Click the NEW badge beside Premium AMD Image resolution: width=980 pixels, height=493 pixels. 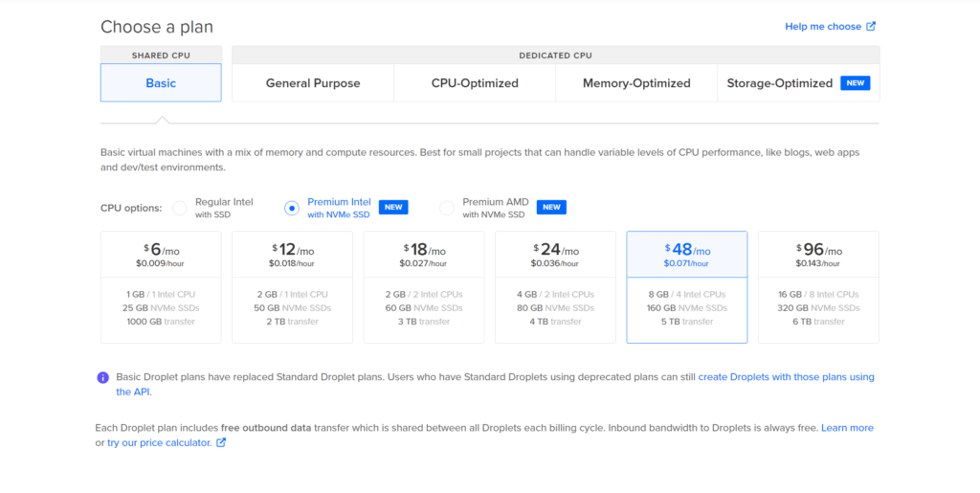(x=550, y=208)
